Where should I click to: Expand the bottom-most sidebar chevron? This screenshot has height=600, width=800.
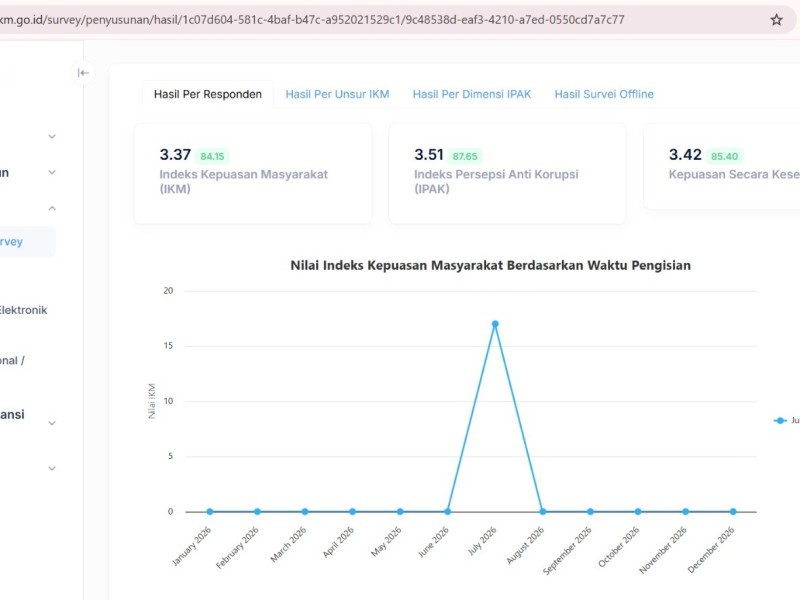tap(52, 468)
